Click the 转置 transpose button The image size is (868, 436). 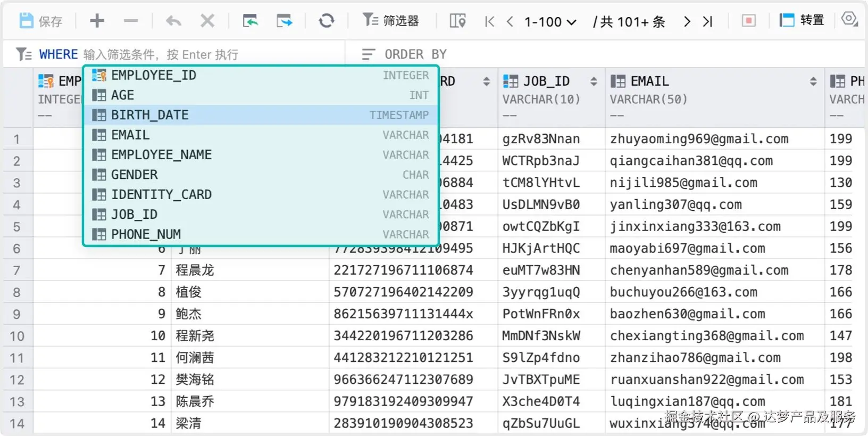pos(802,21)
